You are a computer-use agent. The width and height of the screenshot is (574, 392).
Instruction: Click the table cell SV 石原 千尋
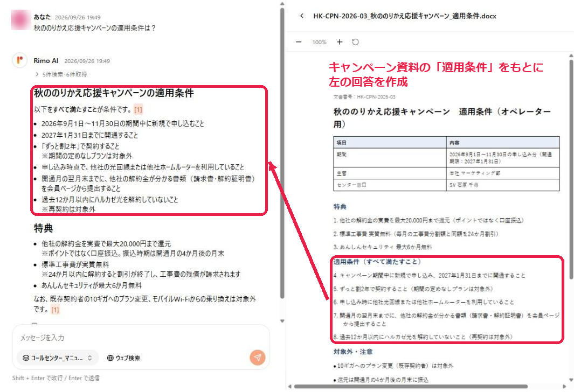[502, 185]
